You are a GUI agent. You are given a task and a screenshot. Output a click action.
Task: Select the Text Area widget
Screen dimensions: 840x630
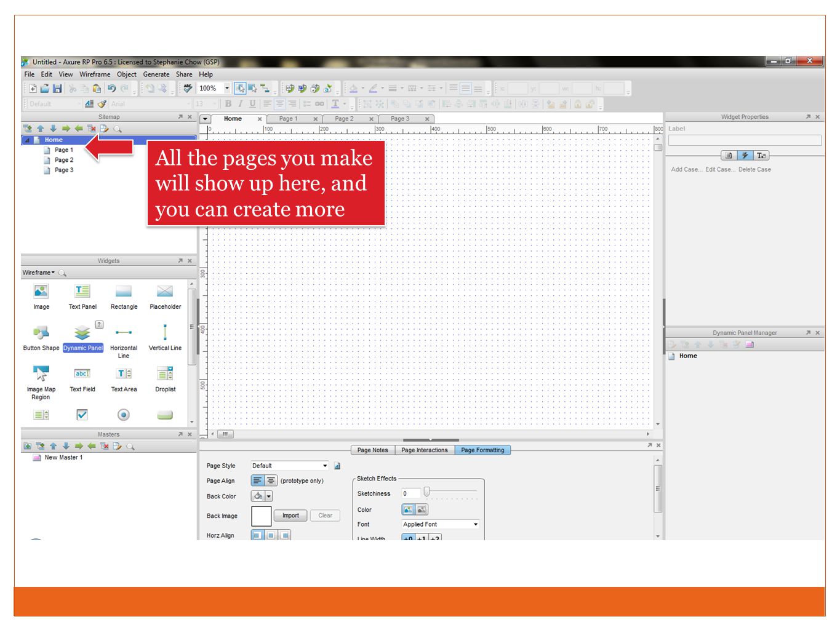[x=124, y=380]
